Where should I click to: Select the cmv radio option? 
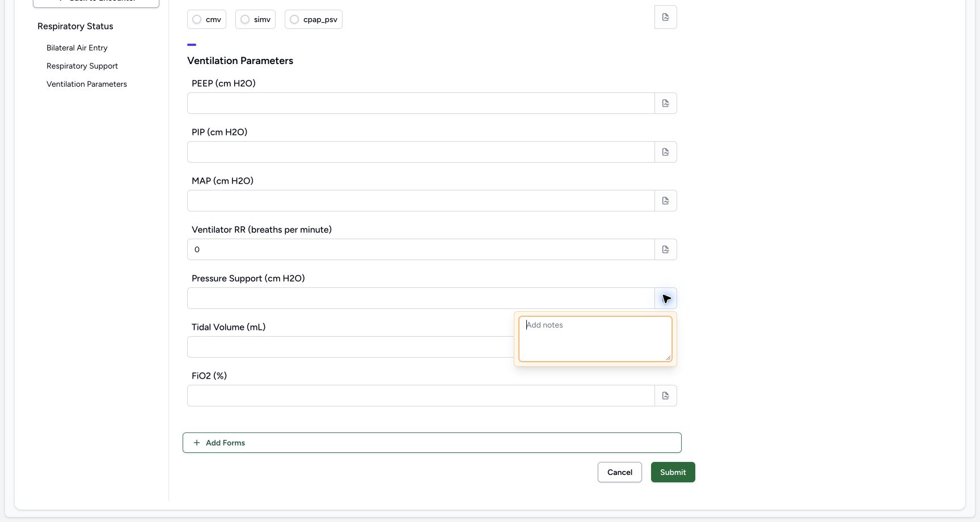206,19
